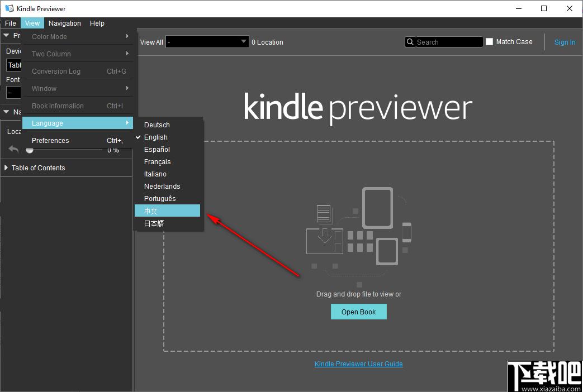Choose Book Information menu item

pyautogui.click(x=78, y=106)
